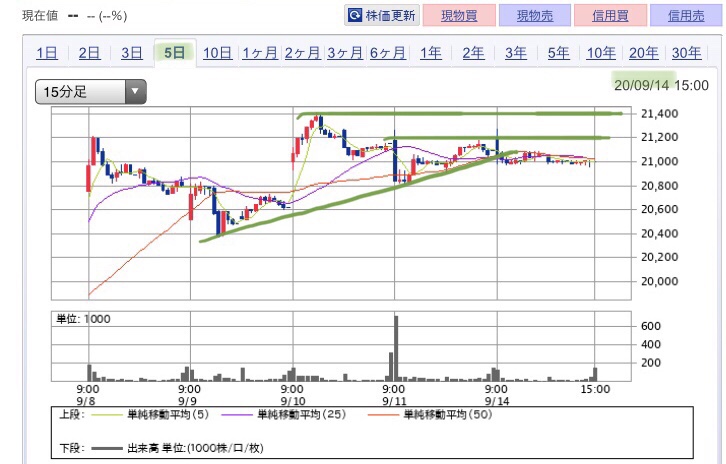
Task: Click the 現在値 label text
Action: (40, 16)
